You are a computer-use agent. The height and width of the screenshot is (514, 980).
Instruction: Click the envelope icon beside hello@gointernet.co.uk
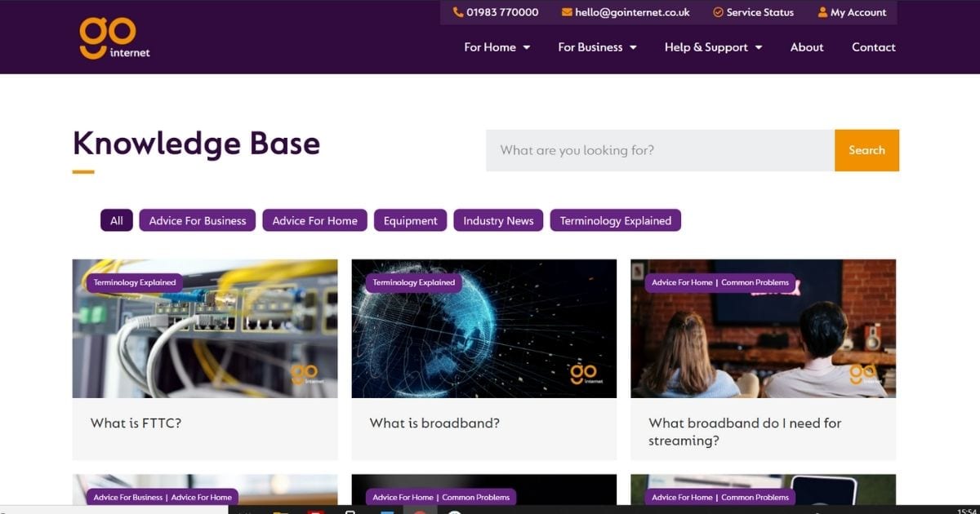[567, 12]
